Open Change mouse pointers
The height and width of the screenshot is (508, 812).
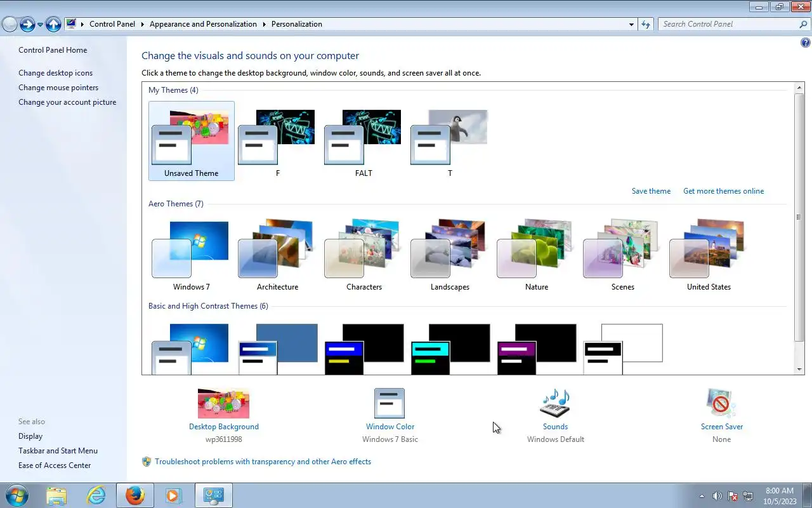(x=58, y=88)
